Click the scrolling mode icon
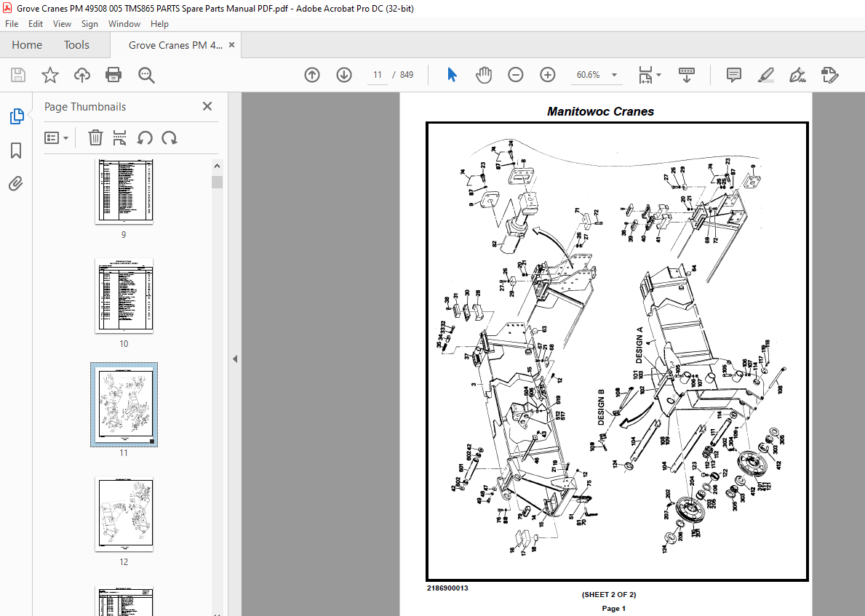The height and width of the screenshot is (616, 865). 686,75
